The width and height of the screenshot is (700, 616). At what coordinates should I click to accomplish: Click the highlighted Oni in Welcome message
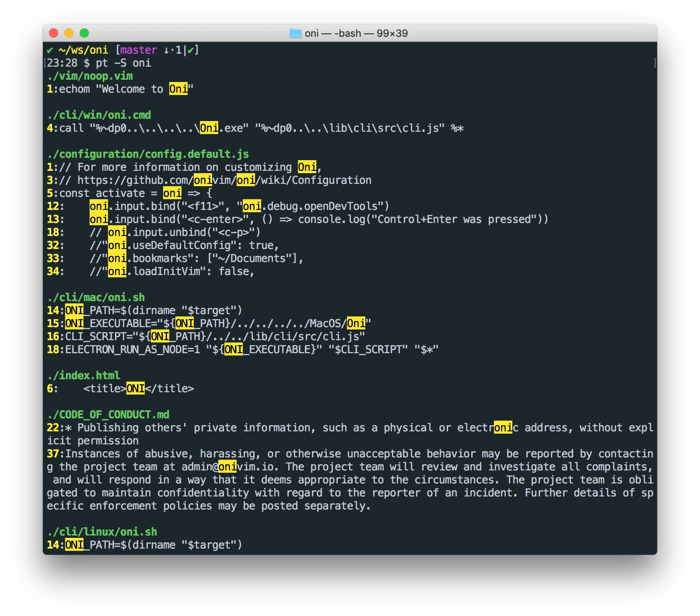(x=178, y=89)
